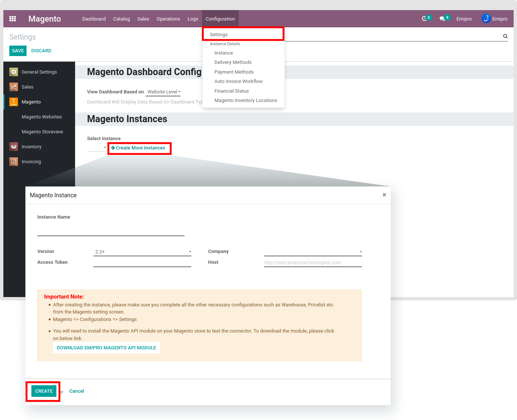Click the Host URL field
517x420 pixels.
pyautogui.click(x=313, y=262)
